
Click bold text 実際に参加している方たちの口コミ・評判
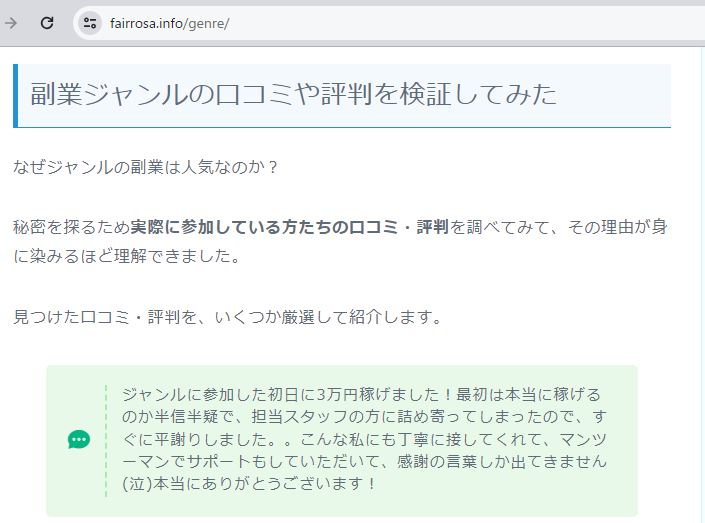click(x=289, y=227)
